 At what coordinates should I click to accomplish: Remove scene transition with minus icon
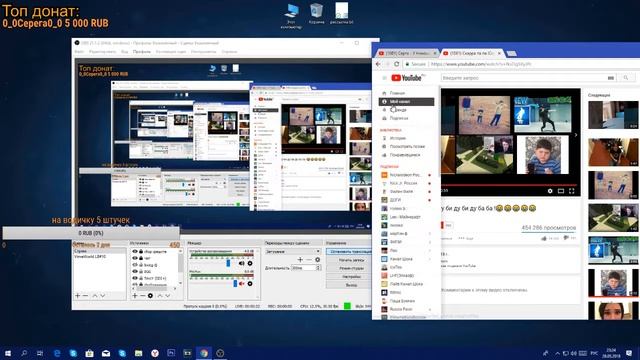point(309,260)
